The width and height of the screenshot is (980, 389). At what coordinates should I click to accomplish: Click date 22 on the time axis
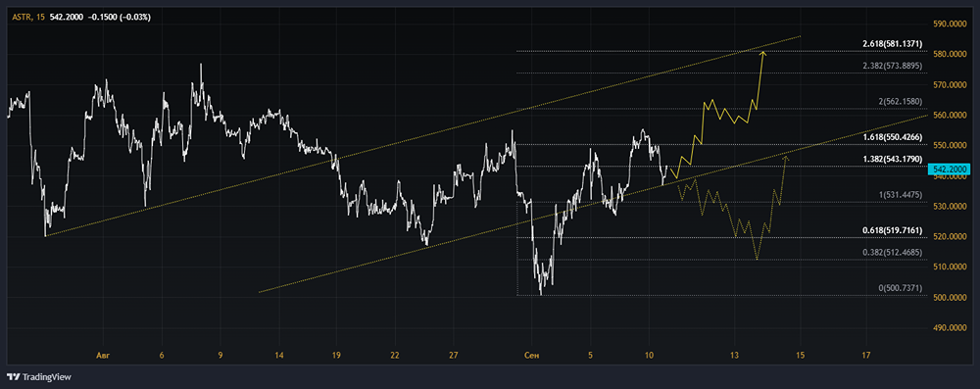pyautogui.click(x=395, y=356)
